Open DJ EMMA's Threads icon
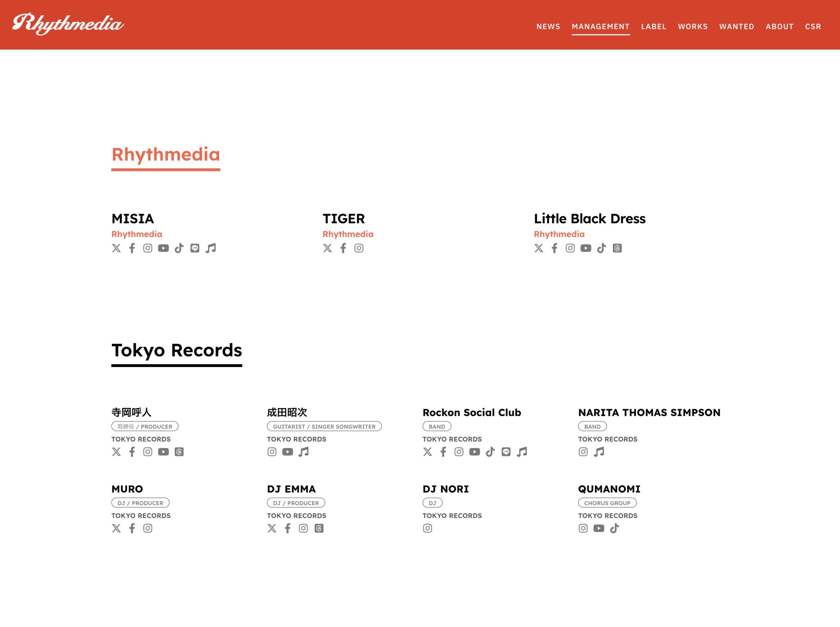This screenshot has width=840, height=627. click(x=319, y=528)
